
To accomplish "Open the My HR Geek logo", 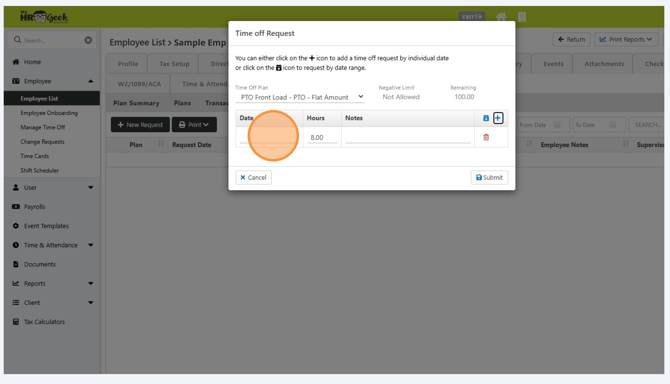I will tap(44, 17).
